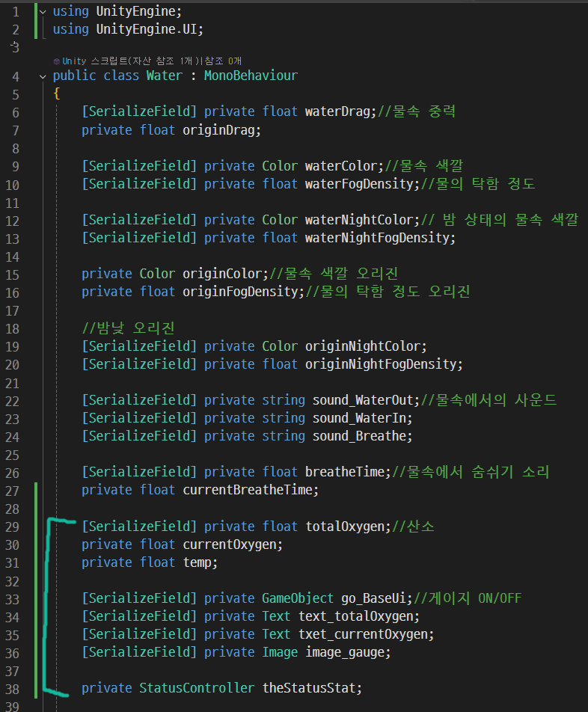Click line number 22 in the gutter
Image resolution: width=588 pixels, height=712 pixels.
[x=12, y=402]
